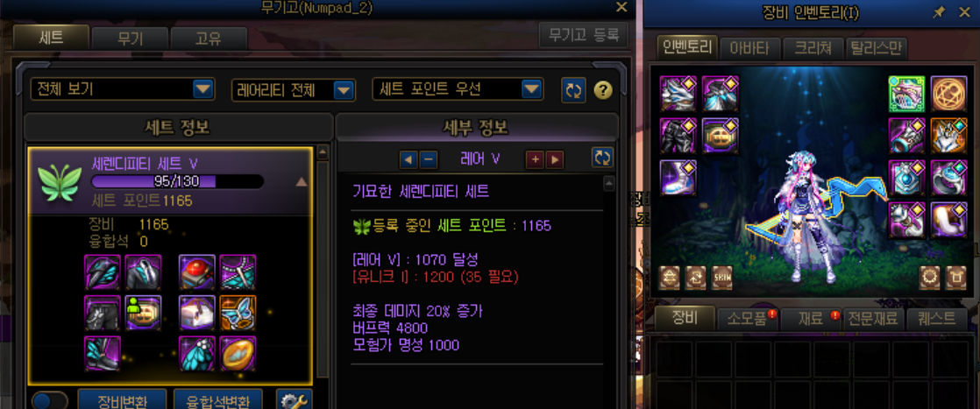Open the yellow question mark help icon
The image size is (980, 409).
tap(602, 90)
